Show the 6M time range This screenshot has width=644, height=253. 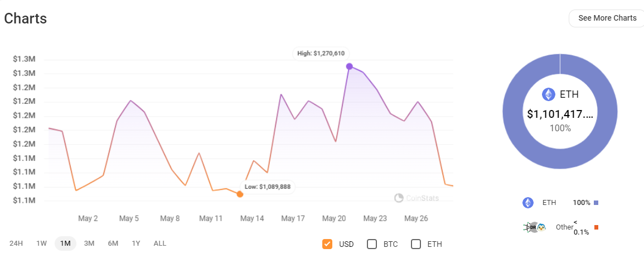[x=113, y=244]
